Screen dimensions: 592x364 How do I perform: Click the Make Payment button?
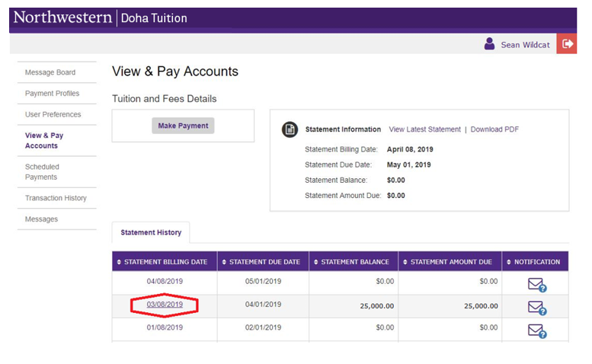(183, 126)
